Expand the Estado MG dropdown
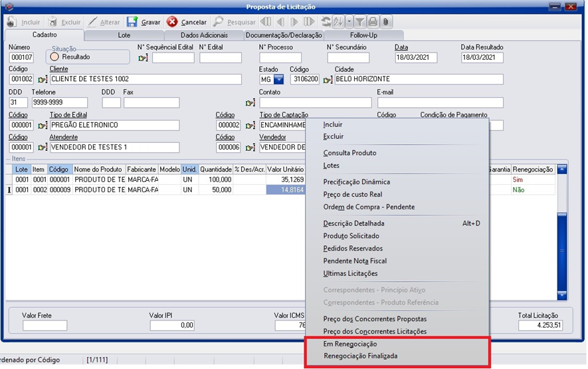 [x=278, y=80]
